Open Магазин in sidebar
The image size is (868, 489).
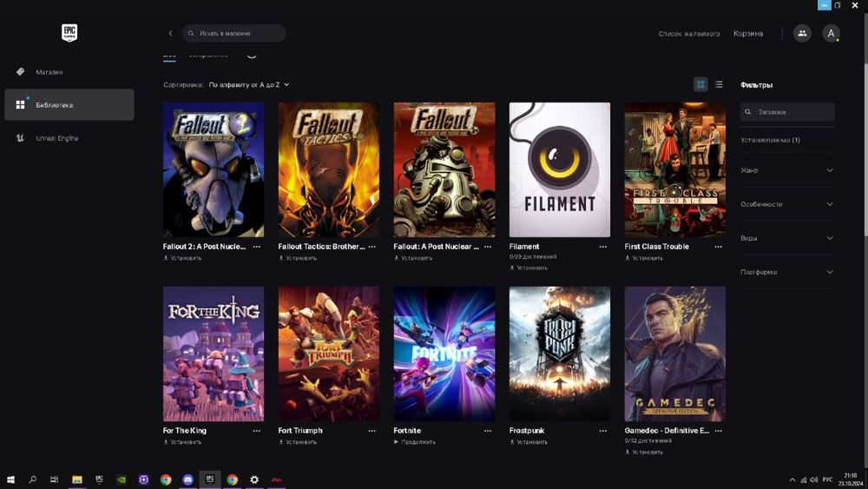click(x=69, y=72)
